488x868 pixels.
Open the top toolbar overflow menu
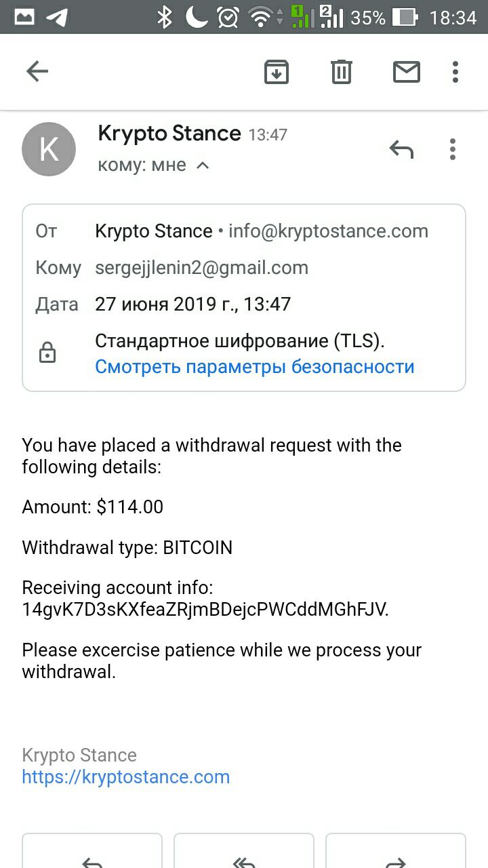pos(455,72)
